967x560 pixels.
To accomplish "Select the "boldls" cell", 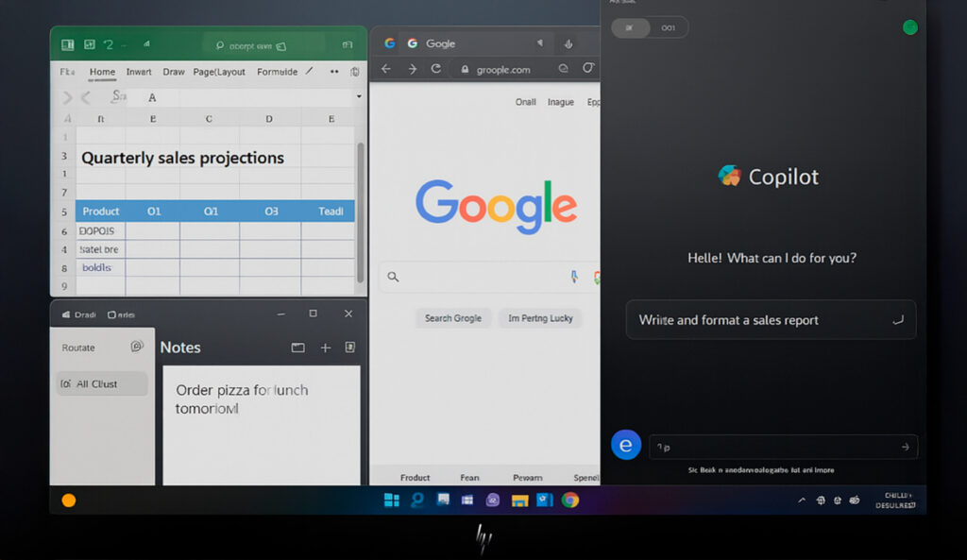I will click(x=100, y=267).
